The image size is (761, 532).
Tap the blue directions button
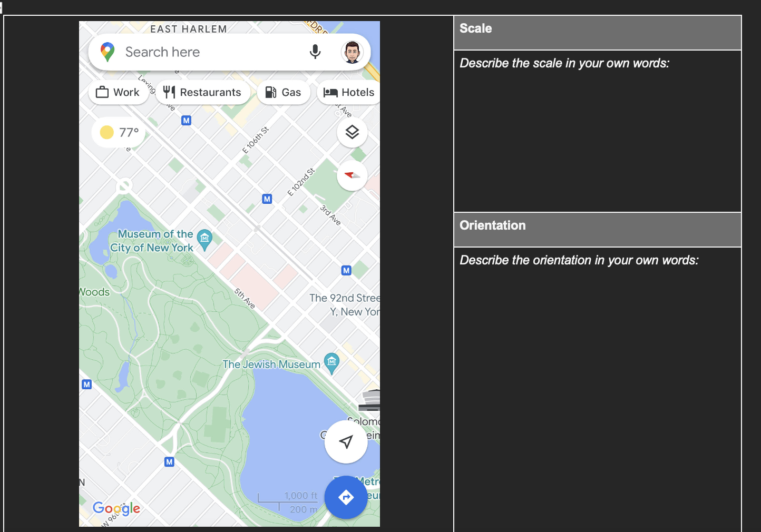[346, 497]
